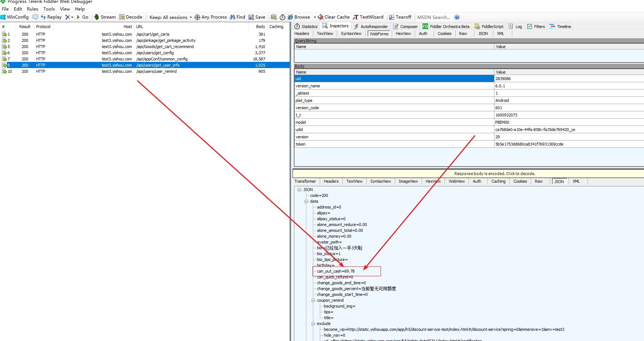Select the version_name body row
This screenshot has height=341, width=644.
click(x=469, y=86)
